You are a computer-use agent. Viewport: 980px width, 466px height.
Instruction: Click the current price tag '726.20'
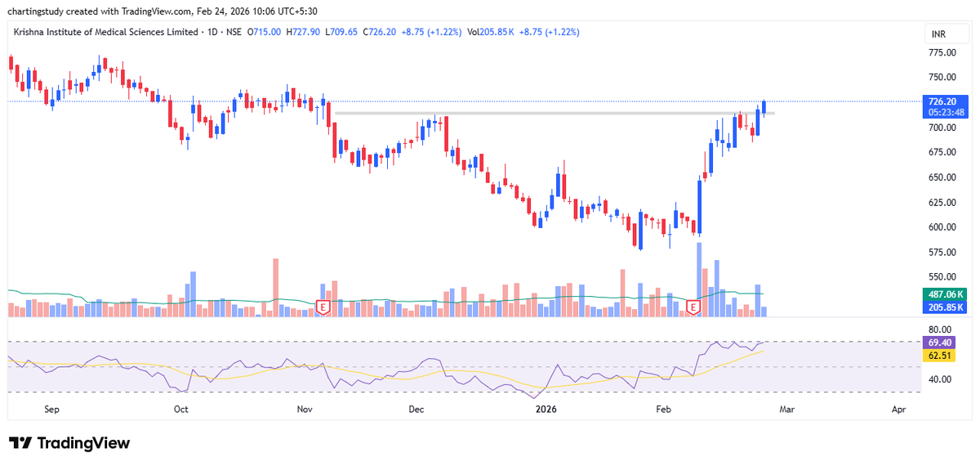tap(943, 101)
